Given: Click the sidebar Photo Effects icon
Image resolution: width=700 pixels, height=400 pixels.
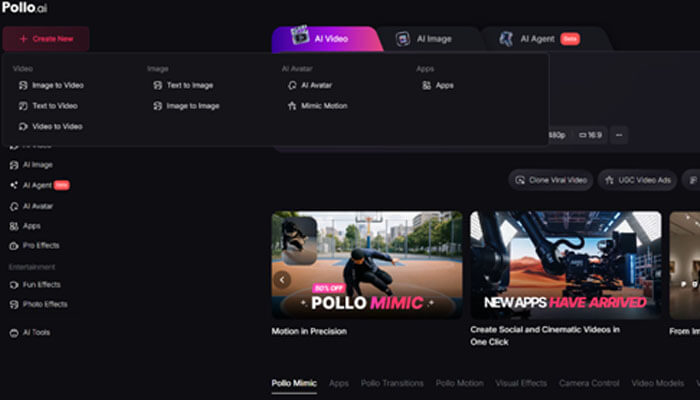Looking at the screenshot, I should click(x=14, y=304).
